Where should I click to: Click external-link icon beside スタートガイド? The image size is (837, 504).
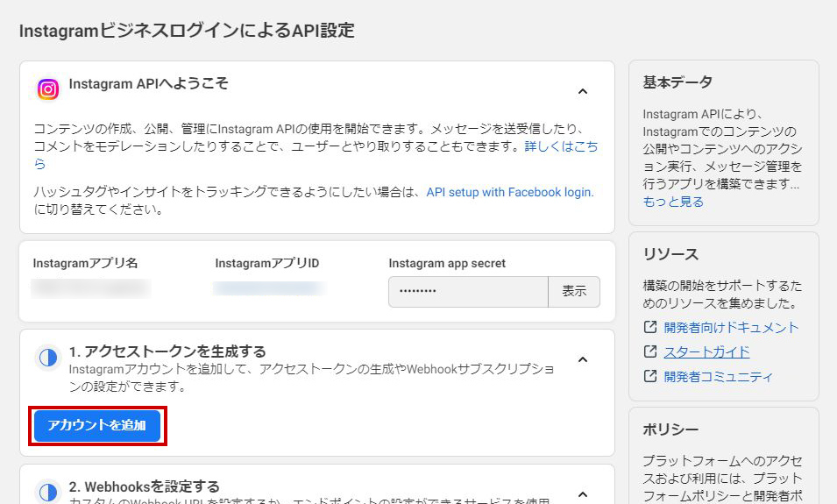(x=650, y=351)
